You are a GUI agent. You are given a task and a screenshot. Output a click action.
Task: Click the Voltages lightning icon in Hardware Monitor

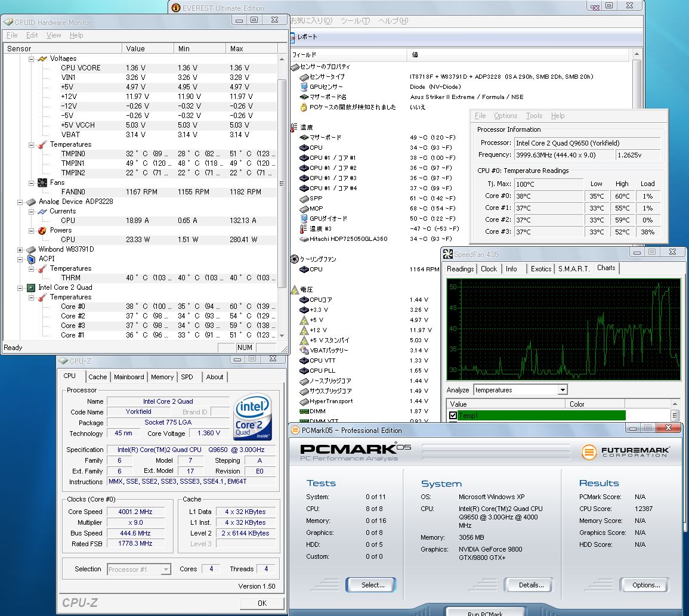pos(42,58)
